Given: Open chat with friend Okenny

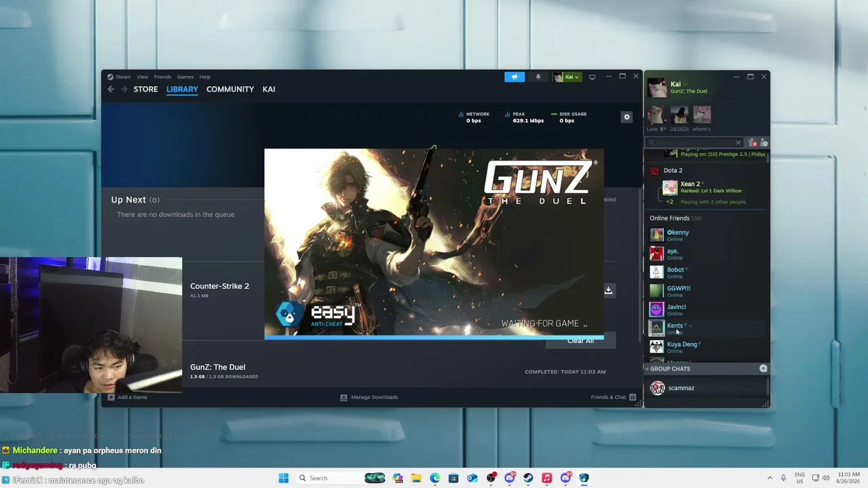Looking at the screenshot, I should (705, 235).
